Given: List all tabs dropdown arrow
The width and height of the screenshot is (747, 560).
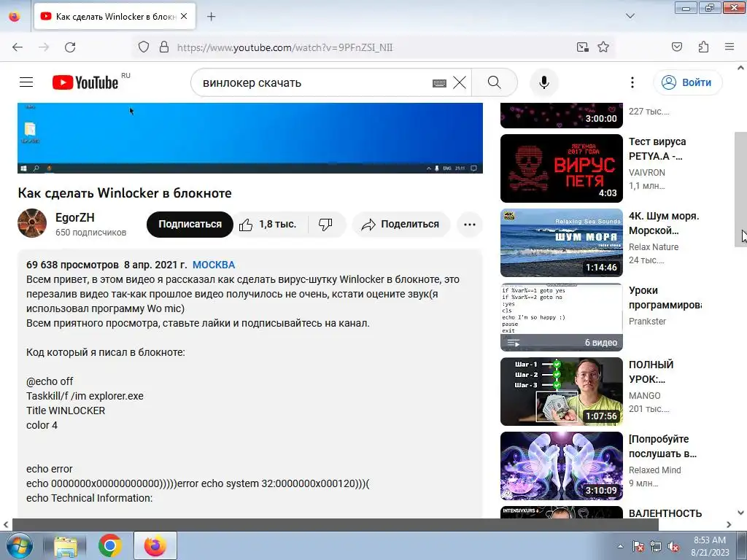Looking at the screenshot, I should [x=630, y=16].
